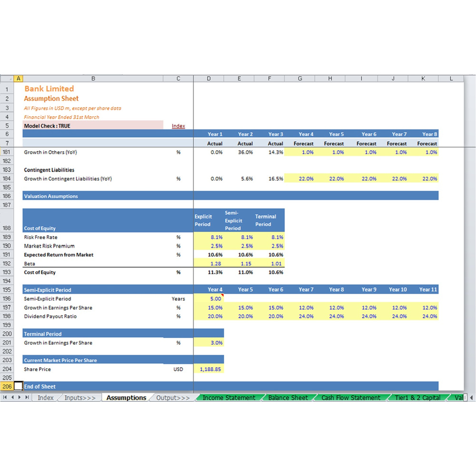Select column A header
476x476 pixels.
pos(18,79)
